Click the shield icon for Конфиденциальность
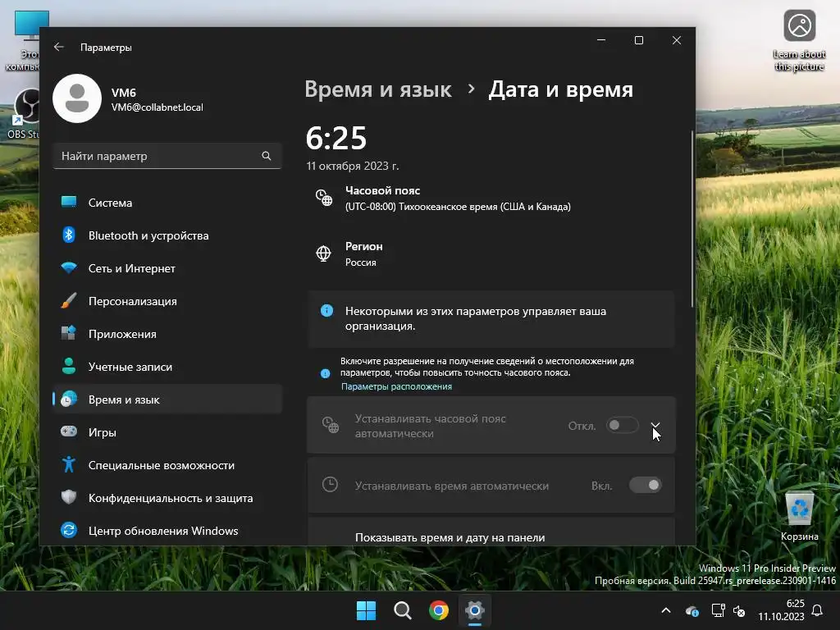Viewport: 840px width, 630px height. (69, 497)
